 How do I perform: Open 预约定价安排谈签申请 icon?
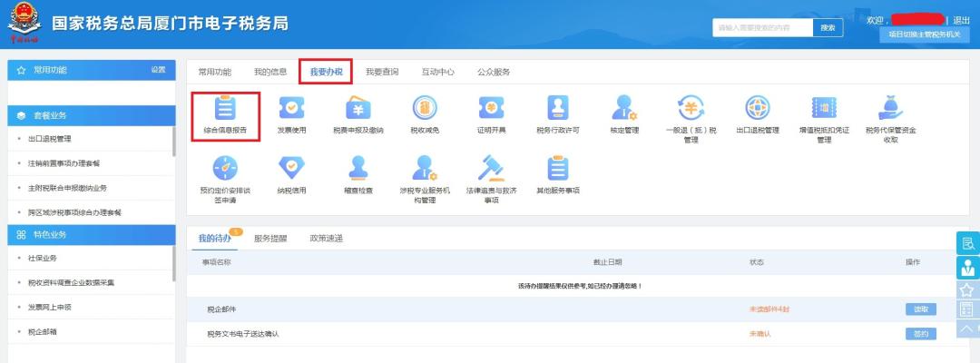(x=225, y=168)
